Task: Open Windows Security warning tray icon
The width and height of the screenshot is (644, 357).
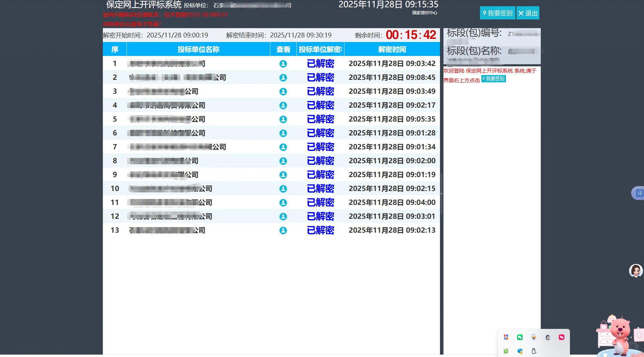Action: [x=520, y=351]
